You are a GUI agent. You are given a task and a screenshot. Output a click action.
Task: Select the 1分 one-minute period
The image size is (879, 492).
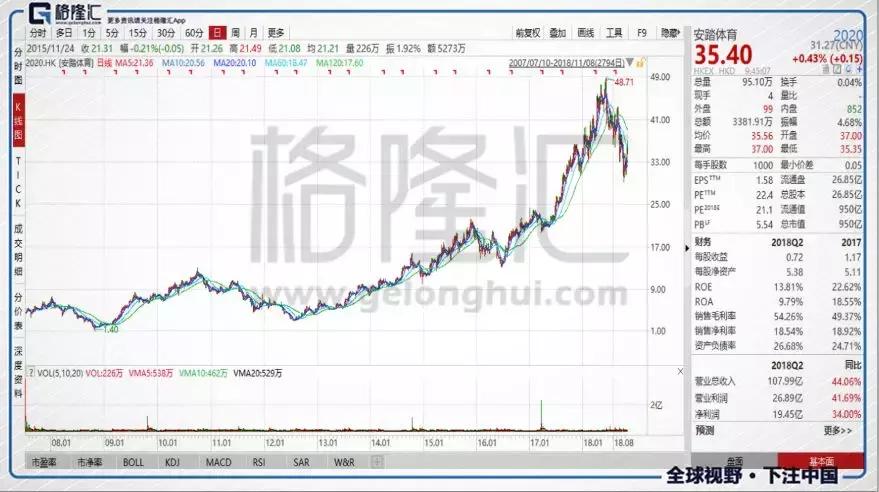click(x=89, y=33)
